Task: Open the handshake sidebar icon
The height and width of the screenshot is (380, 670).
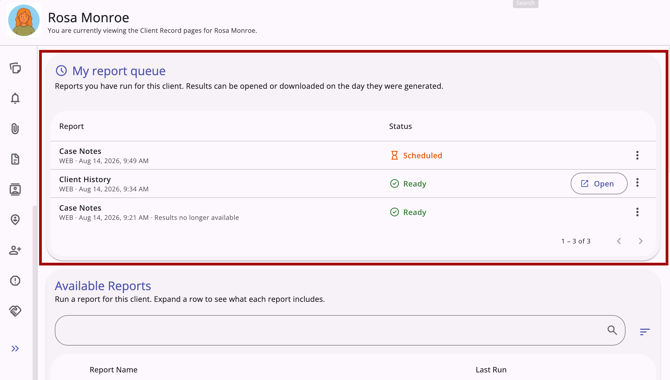Action: pos(15,311)
